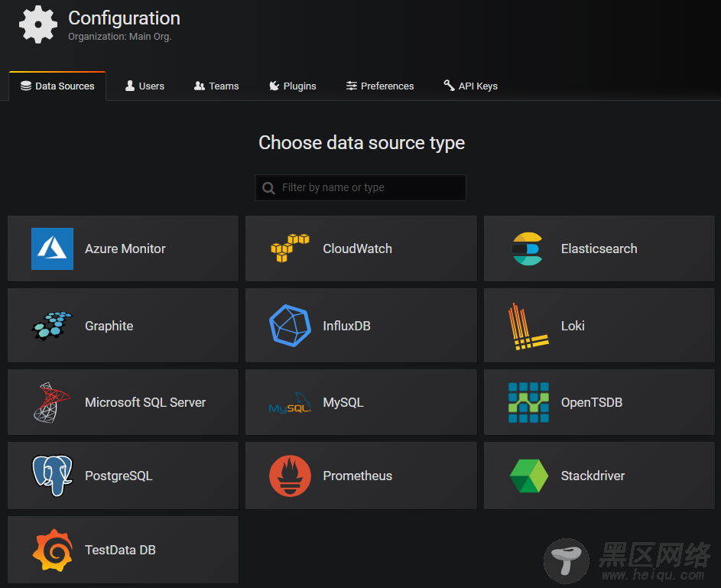The image size is (721, 588).
Task: Click the Graphite logo icon
Action: click(x=52, y=326)
